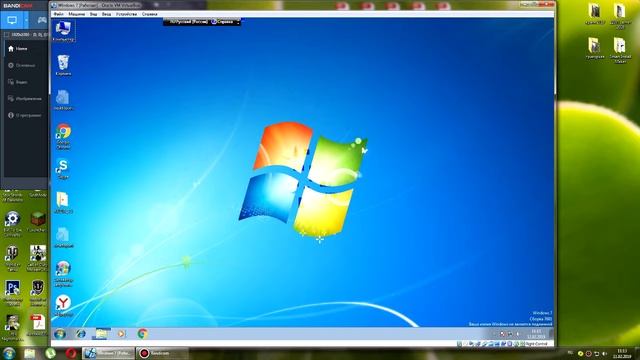Open the guest Windows 7 Start button
The width and height of the screenshot is (640, 360).
tap(60, 334)
